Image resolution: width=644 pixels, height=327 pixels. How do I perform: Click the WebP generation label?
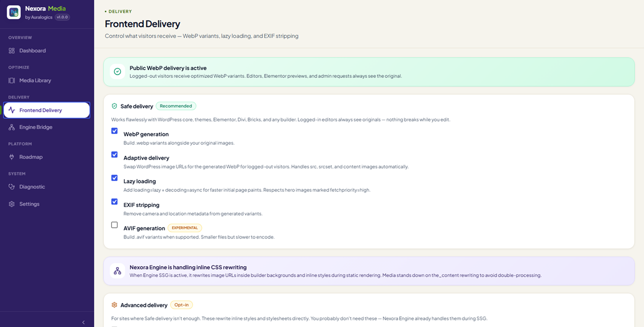tap(146, 134)
